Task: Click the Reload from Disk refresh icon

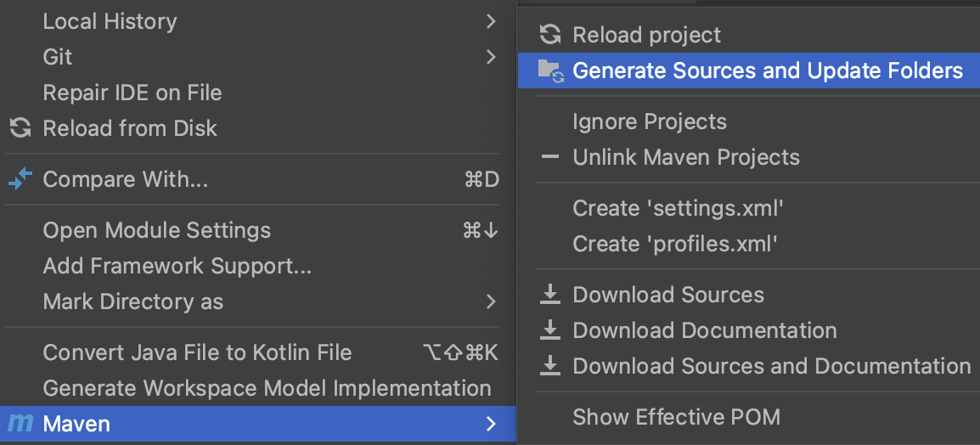Action: click(20, 128)
